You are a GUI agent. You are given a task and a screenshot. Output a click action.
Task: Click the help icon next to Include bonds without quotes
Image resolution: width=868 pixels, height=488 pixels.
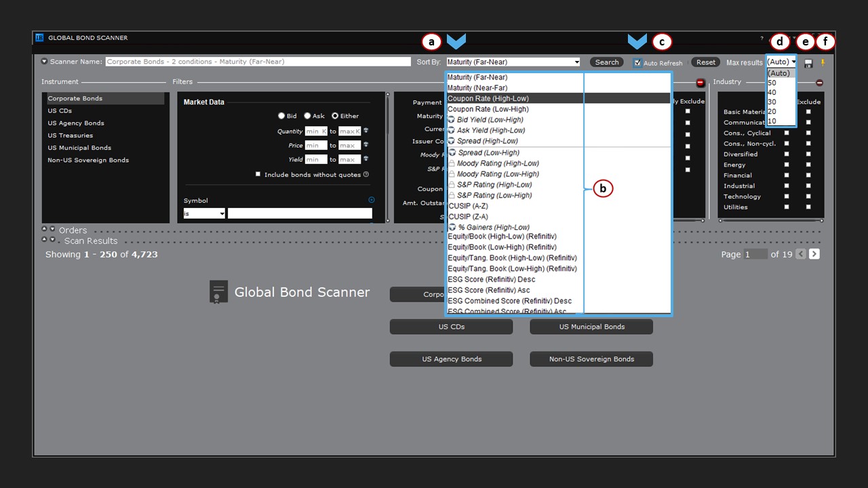click(x=366, y=174)
